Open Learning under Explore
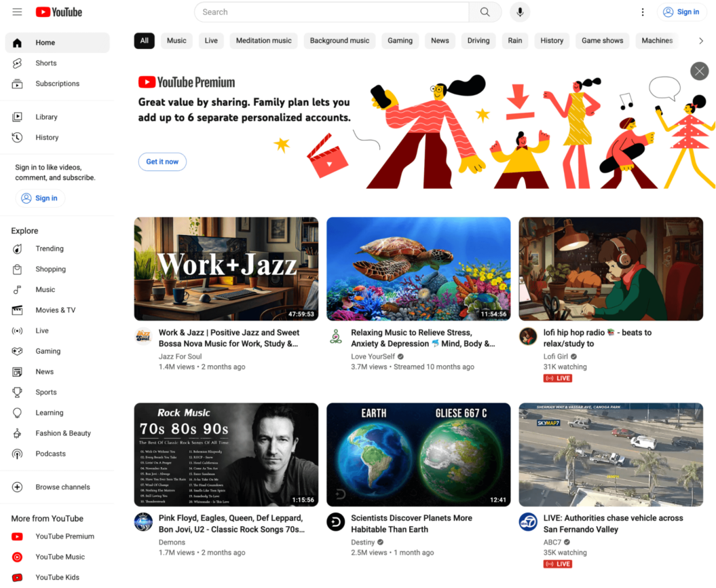Screen dimensions: 716x588 (57, 413)
